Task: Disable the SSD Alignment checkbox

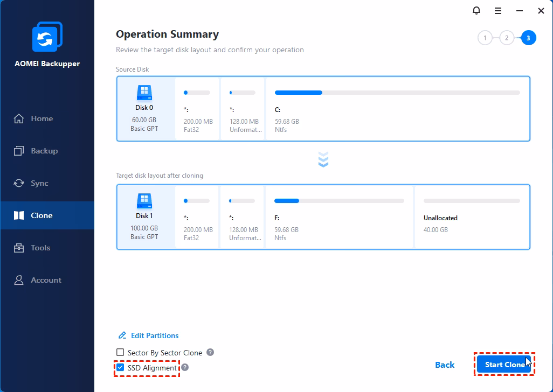Action: coord(119,368)
